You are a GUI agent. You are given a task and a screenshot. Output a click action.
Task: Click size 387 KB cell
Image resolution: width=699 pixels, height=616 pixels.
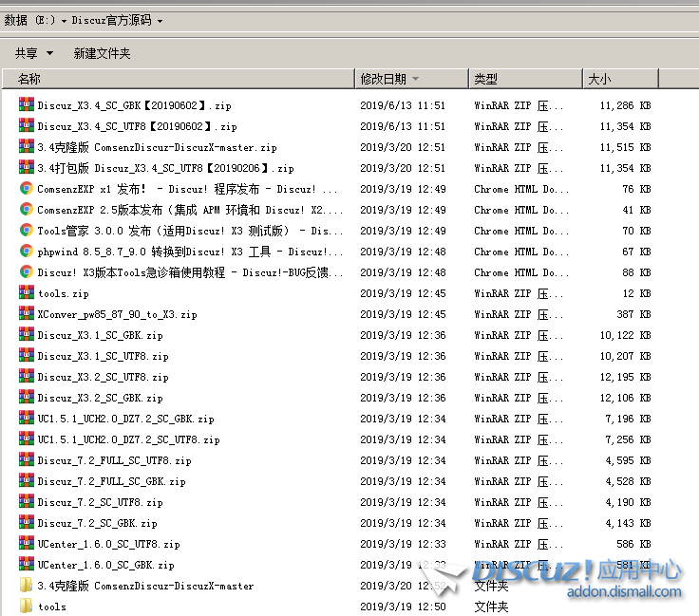tap(633, 314)
